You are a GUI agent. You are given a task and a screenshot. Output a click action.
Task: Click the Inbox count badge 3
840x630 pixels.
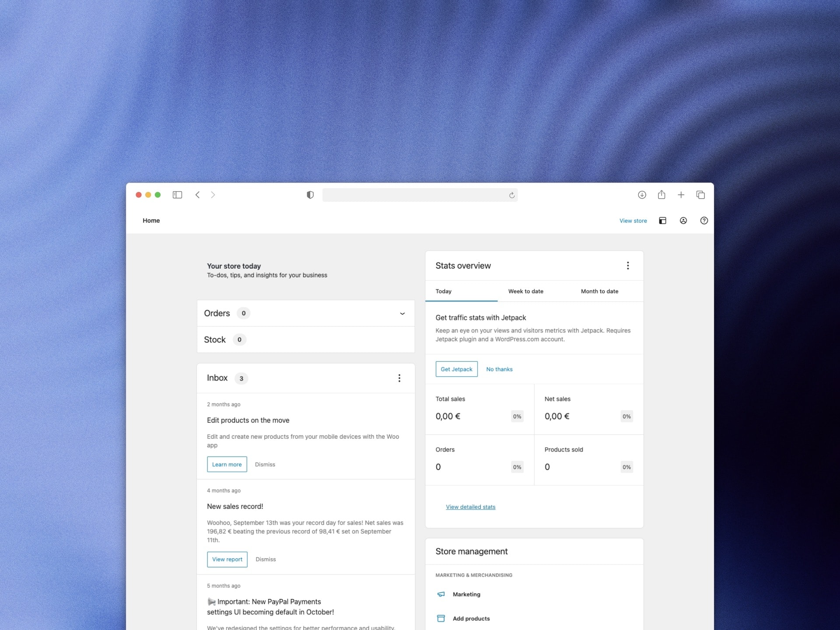(241, 378)
